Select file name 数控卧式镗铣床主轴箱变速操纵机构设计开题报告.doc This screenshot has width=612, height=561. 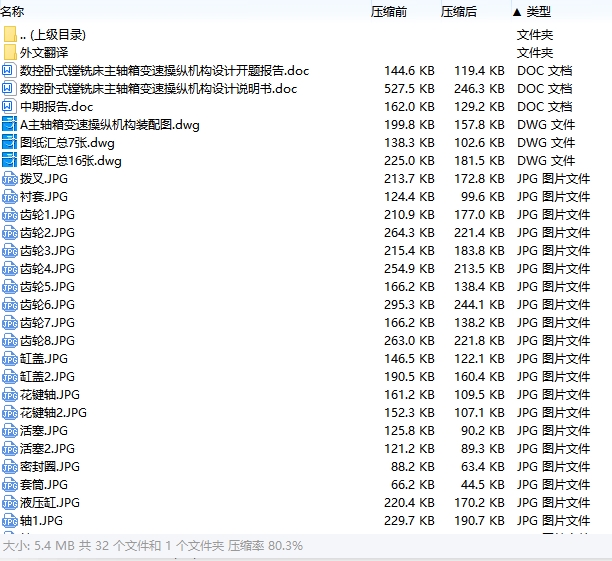[x=164, y=71]
